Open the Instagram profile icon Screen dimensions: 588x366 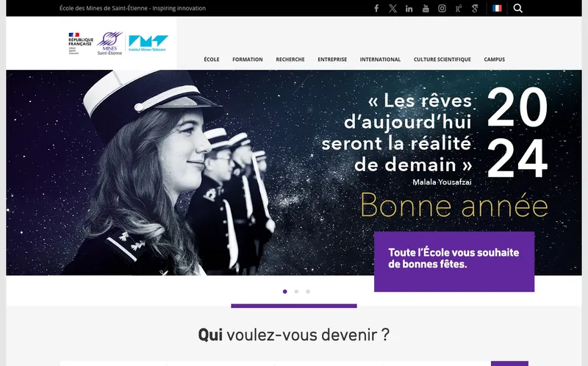tap(442, 8)
